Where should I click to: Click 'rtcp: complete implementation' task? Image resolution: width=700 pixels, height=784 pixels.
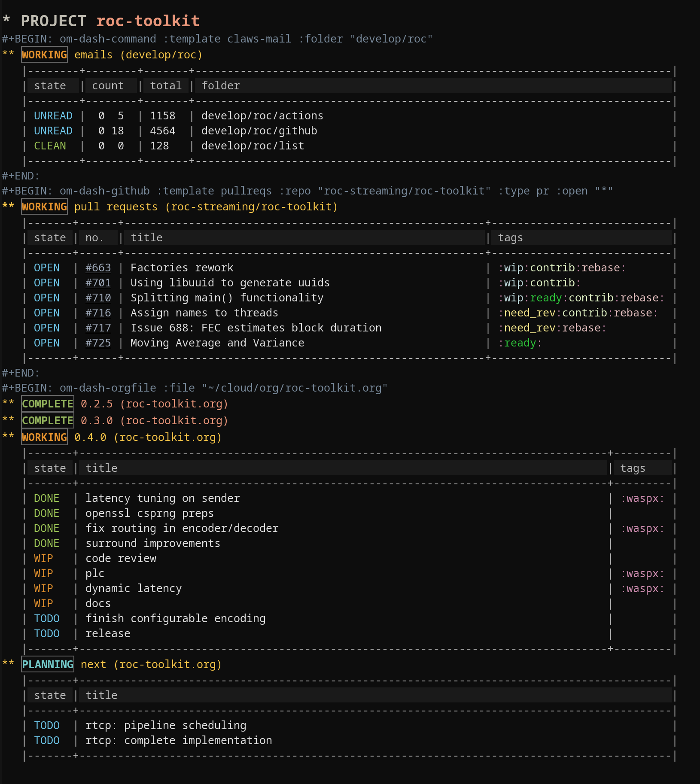click(x=179, y=741)
